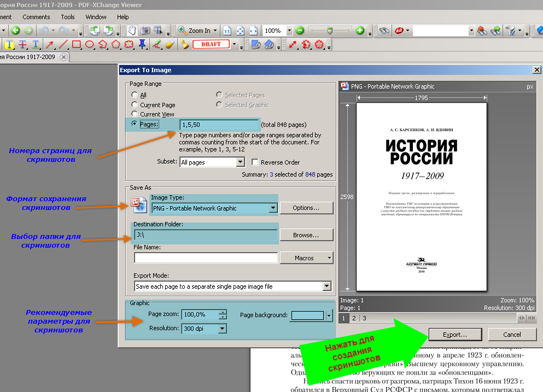The height and width of the screenshot is (392, 543).
Task: Rotate page clockwise
Action: click(108, 31)
